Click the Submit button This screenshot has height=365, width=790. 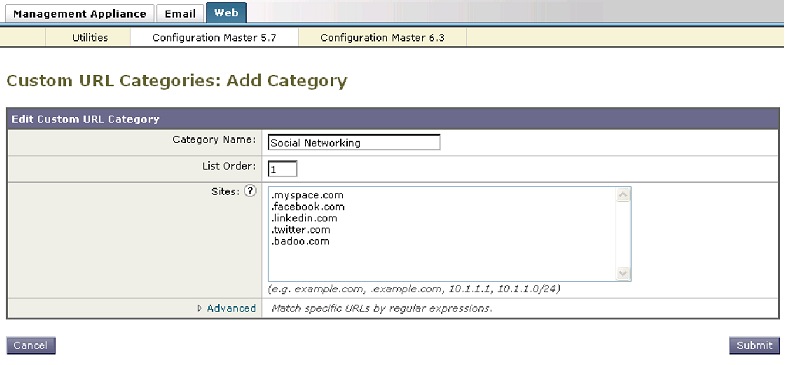pyautogui.click(x=754, y=345)
